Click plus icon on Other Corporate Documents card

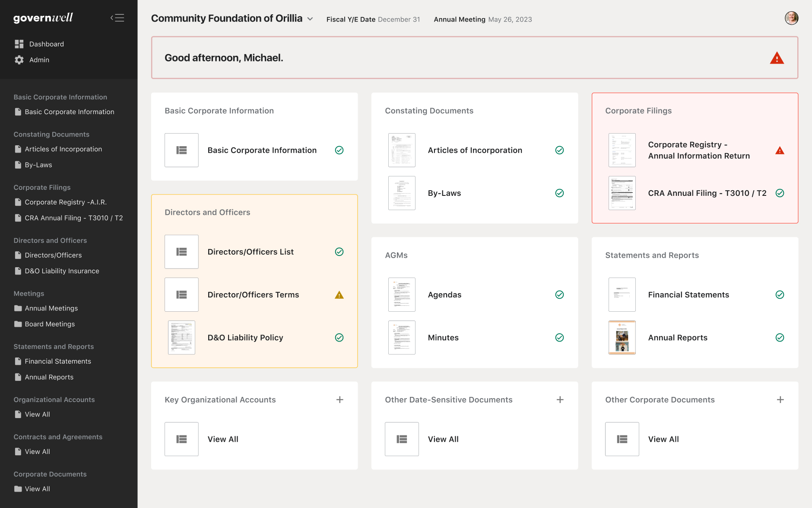[780, 400]
